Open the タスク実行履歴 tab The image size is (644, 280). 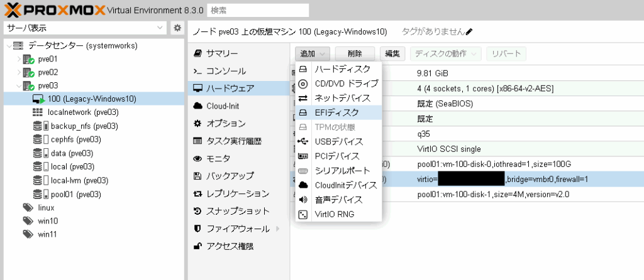[238, 141]
